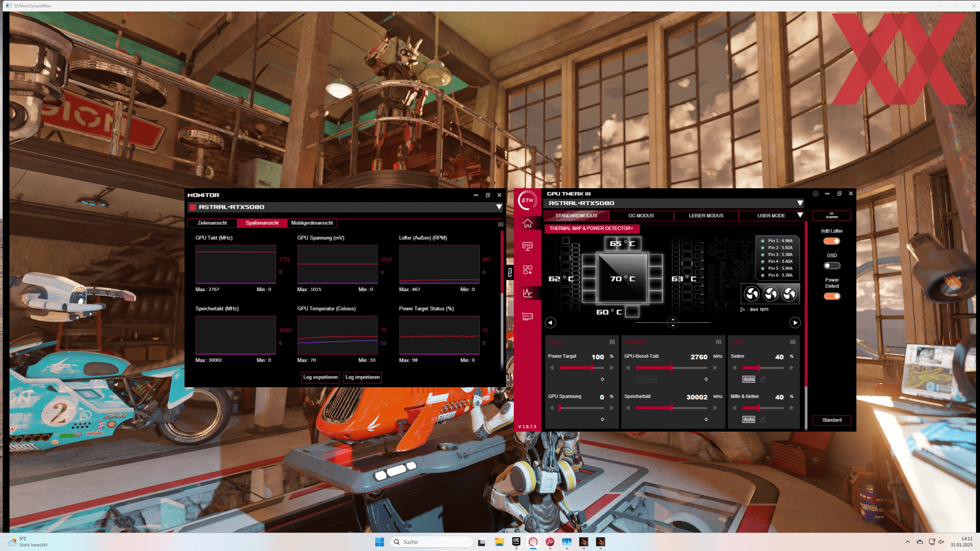This screenshot has height=551, width=980.
Task: Click the GPU-Boost-Takt slider
Action: [671, 368]
